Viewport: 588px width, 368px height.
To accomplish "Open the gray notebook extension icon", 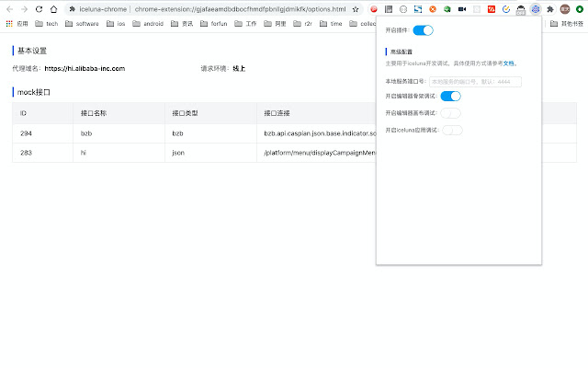I will tap(389, 9).
